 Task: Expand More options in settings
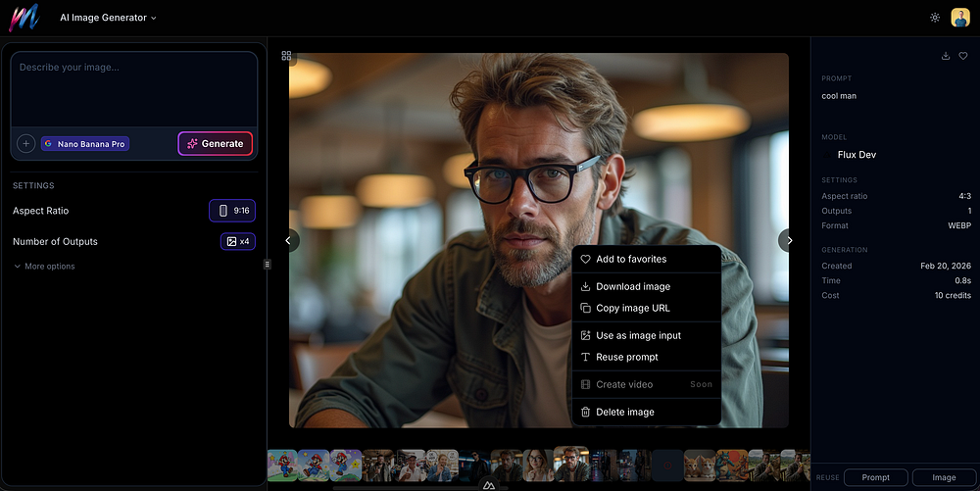(44, 267)
